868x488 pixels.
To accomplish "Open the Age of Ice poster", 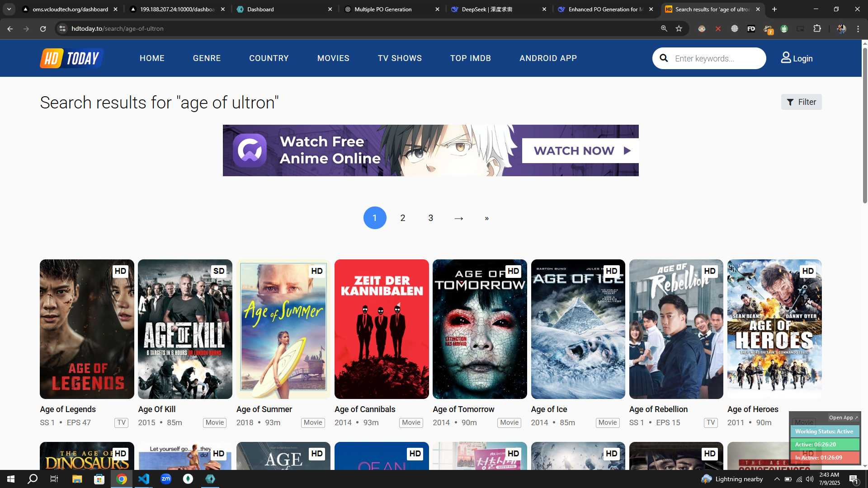I will pyautogui.click(x=578, y=329).
